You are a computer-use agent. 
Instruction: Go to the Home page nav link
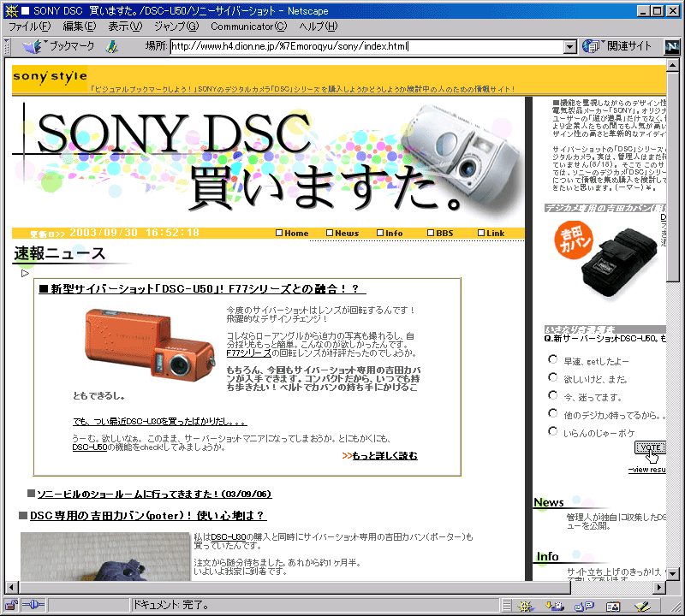[x=292, y=233]
